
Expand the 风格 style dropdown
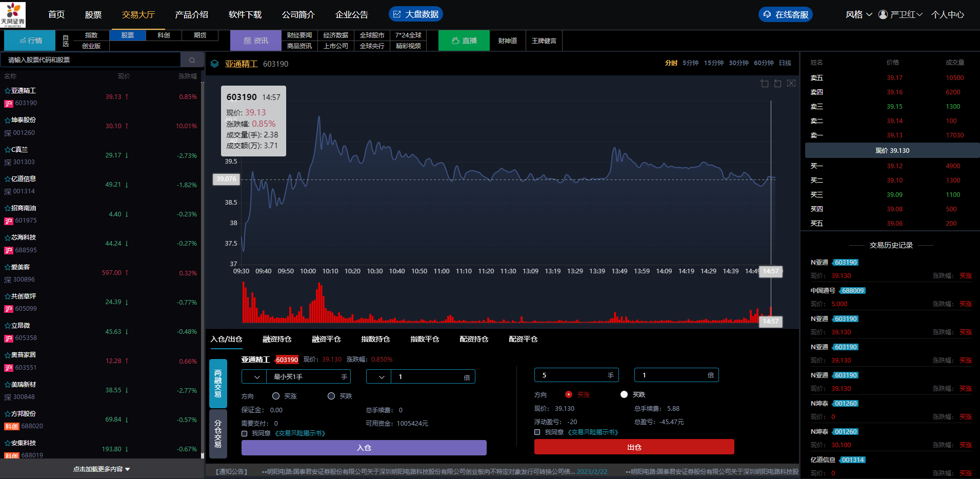point(858,14)
